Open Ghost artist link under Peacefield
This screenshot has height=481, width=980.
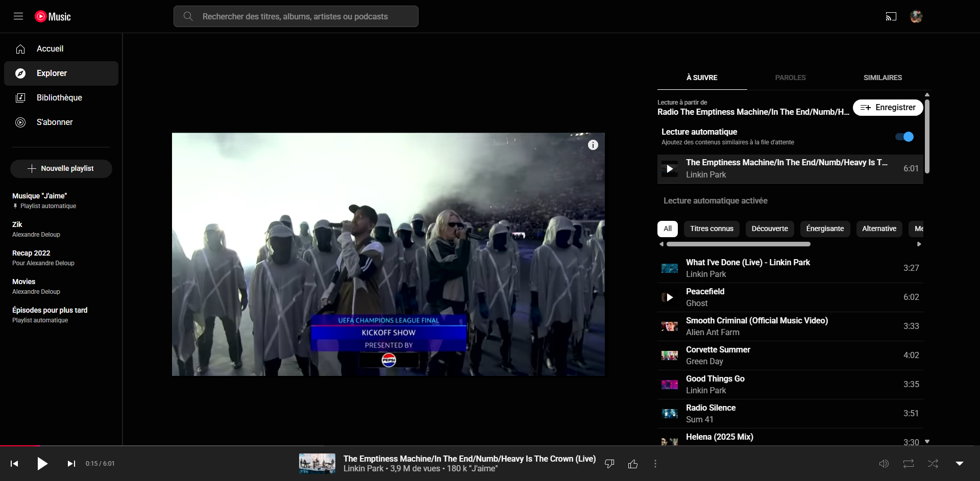pyautogui.click(x=697, y=303)
